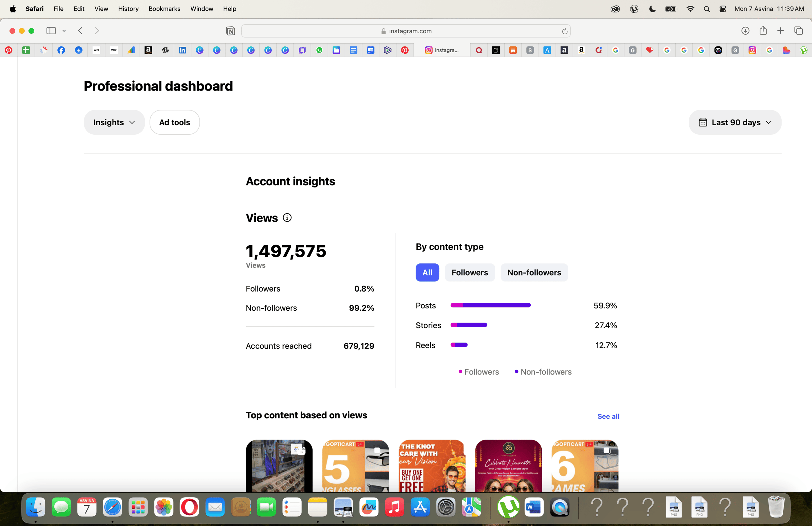The height and width of the screenshot is (526, 812).
Task: Toggle the Safari sidebar icon
Action: point(51,31)
